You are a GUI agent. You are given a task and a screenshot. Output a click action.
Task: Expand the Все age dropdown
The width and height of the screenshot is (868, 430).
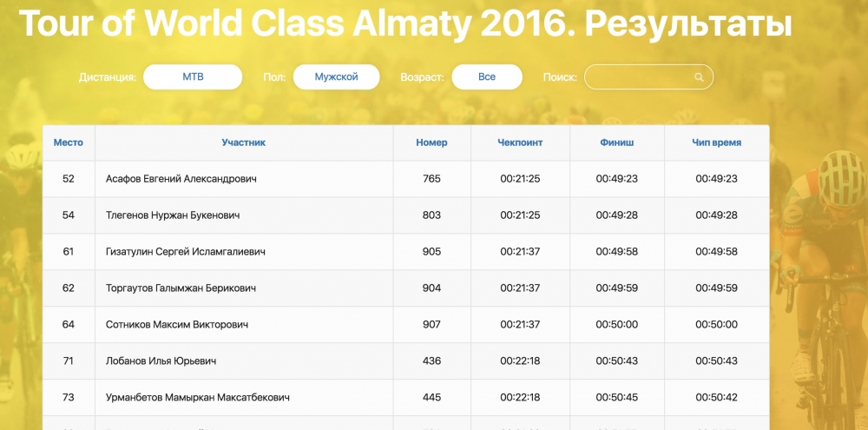(487, 76)
